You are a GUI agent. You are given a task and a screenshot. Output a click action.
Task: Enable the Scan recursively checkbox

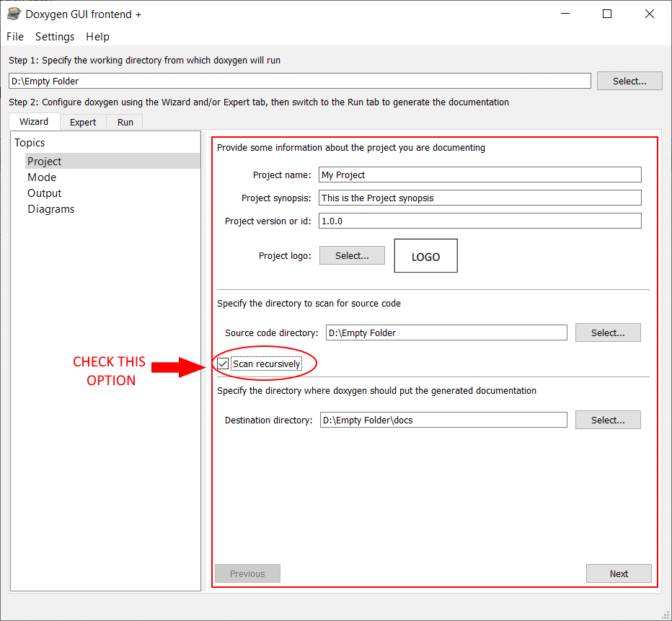[x=222, y=364]
